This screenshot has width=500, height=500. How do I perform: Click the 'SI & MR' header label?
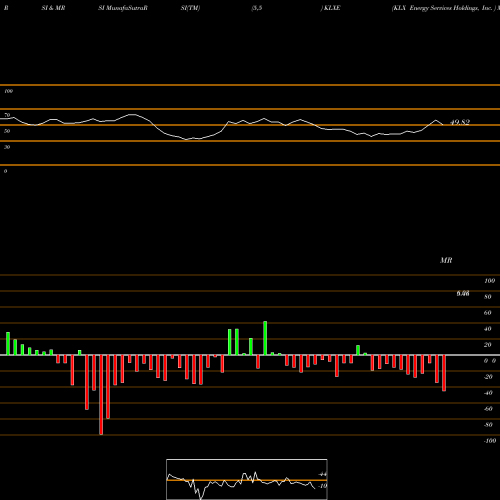tap(53, 8)
